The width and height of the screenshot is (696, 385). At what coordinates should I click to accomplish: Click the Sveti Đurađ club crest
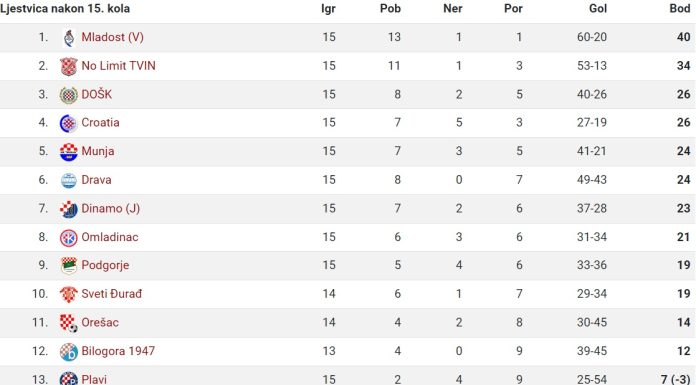69,294
